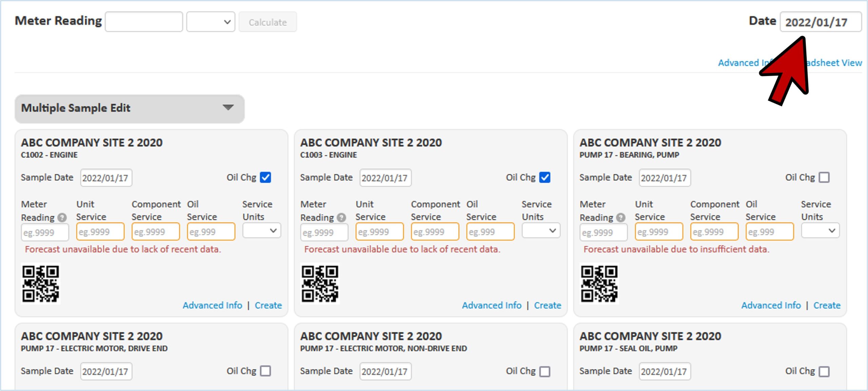Uncheck Oil Chg for C1002 Engine
868x391 pixels.
tap(265, 178)
